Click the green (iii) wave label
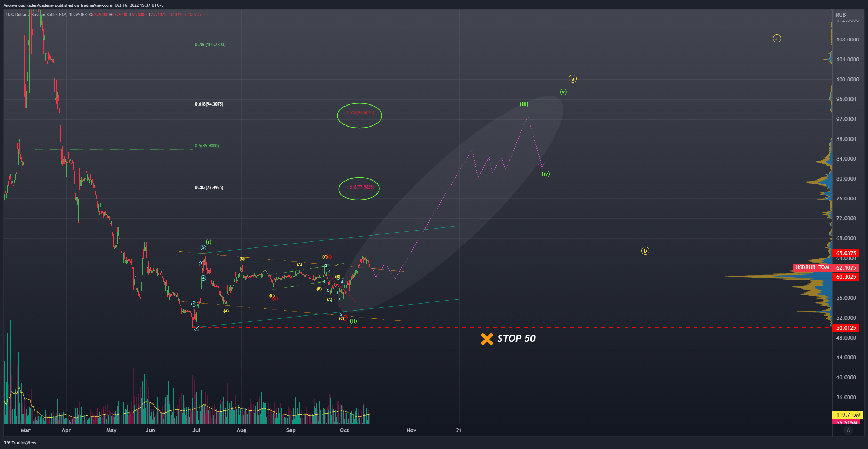Viewport: 868px width, 449px height. click(x=524, y=104)
